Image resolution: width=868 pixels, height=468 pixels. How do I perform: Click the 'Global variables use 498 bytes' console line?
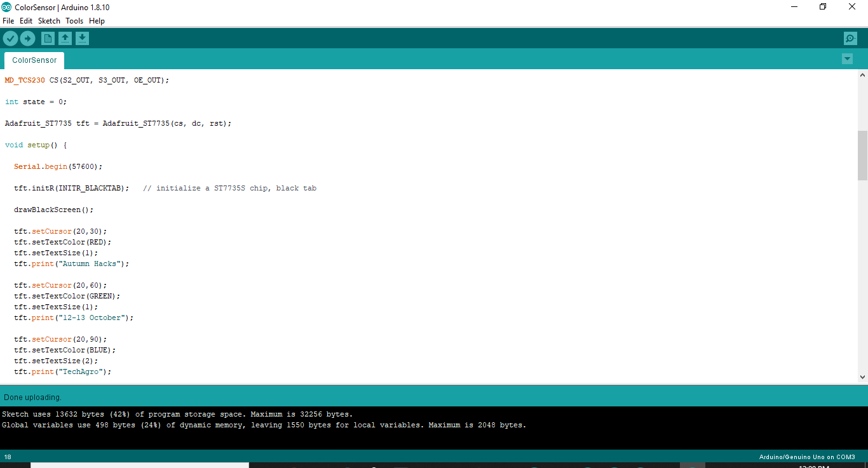(x=264, y=425)
